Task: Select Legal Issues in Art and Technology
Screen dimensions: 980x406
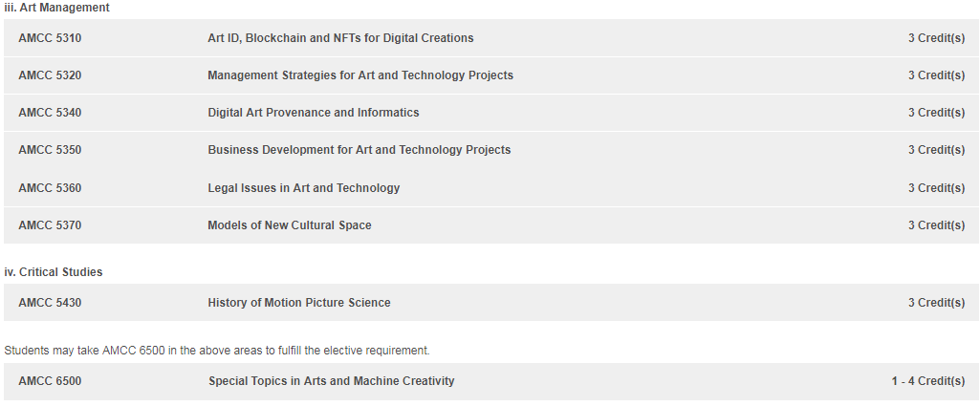Action: [x=304, y=188]
